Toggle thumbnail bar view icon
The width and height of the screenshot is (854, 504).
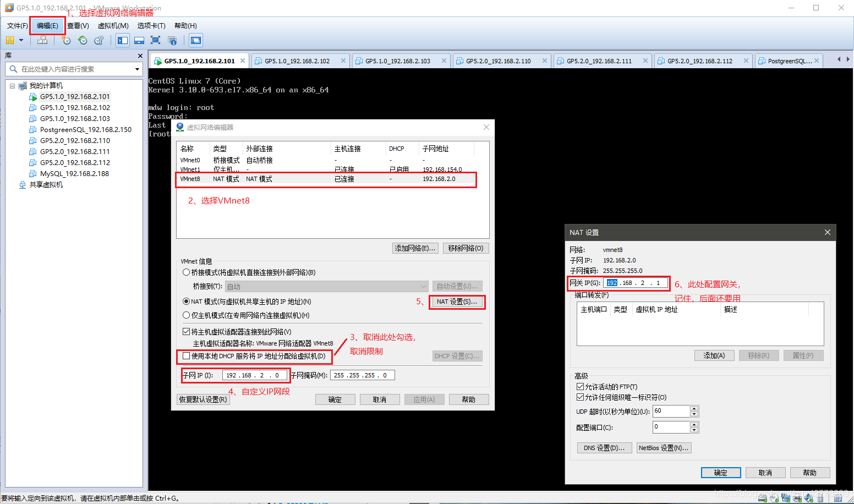click(139, 40)
